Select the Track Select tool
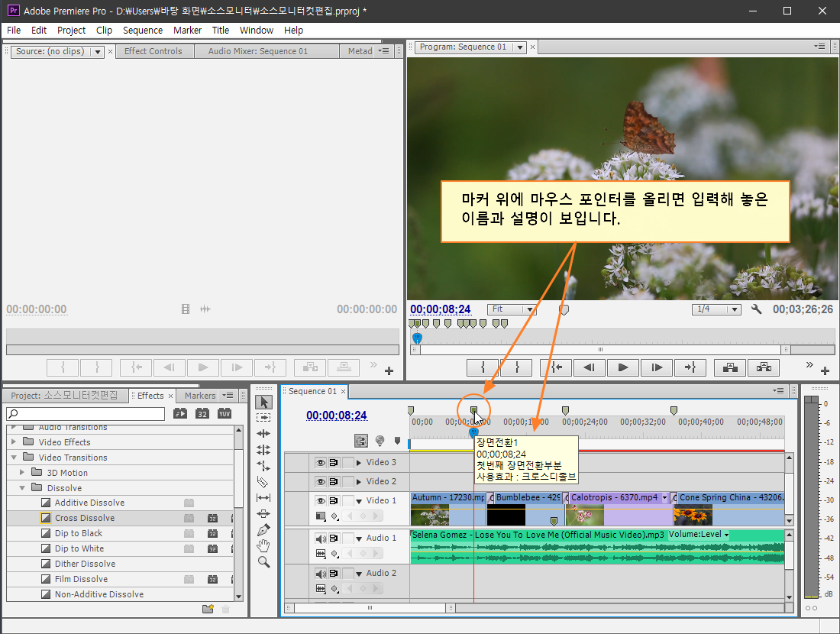This screenshot has width=840, height=634. point(263,418)
